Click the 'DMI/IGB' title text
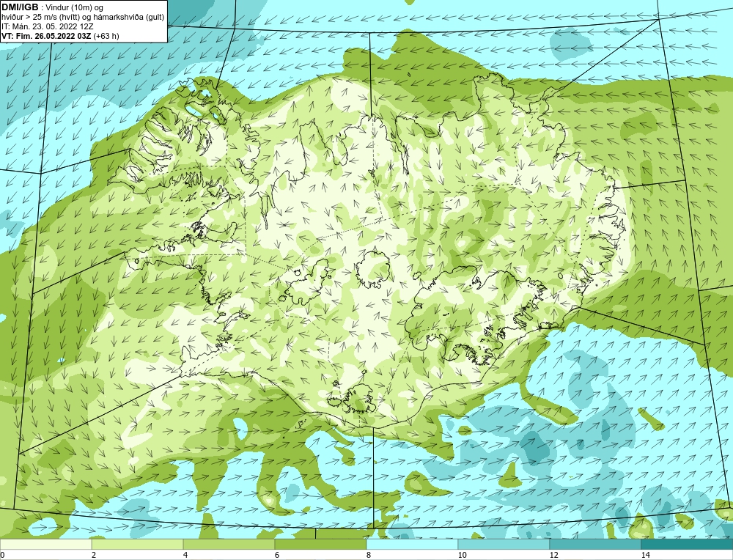This screenshot has height=560, width=733. pyautogui.click(x=20, y=7)
